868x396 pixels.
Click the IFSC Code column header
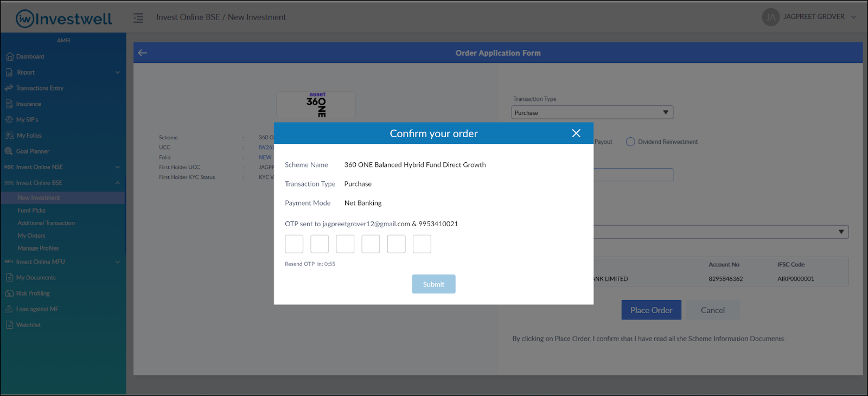(x=791, y=265)
